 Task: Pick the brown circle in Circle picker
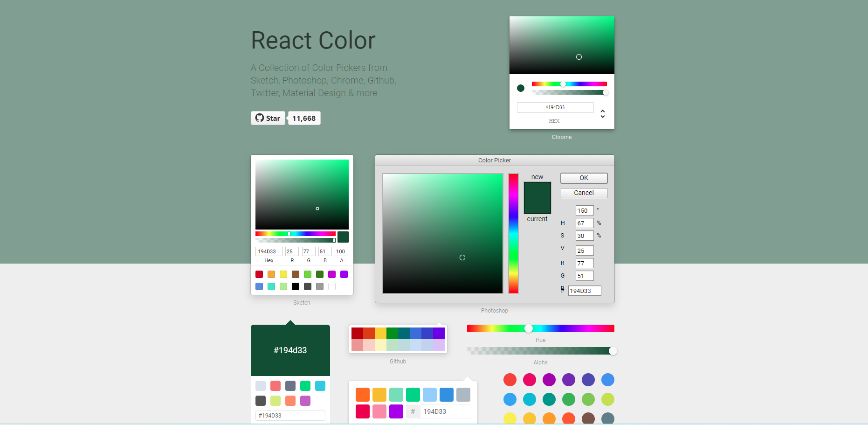[588, 418]
